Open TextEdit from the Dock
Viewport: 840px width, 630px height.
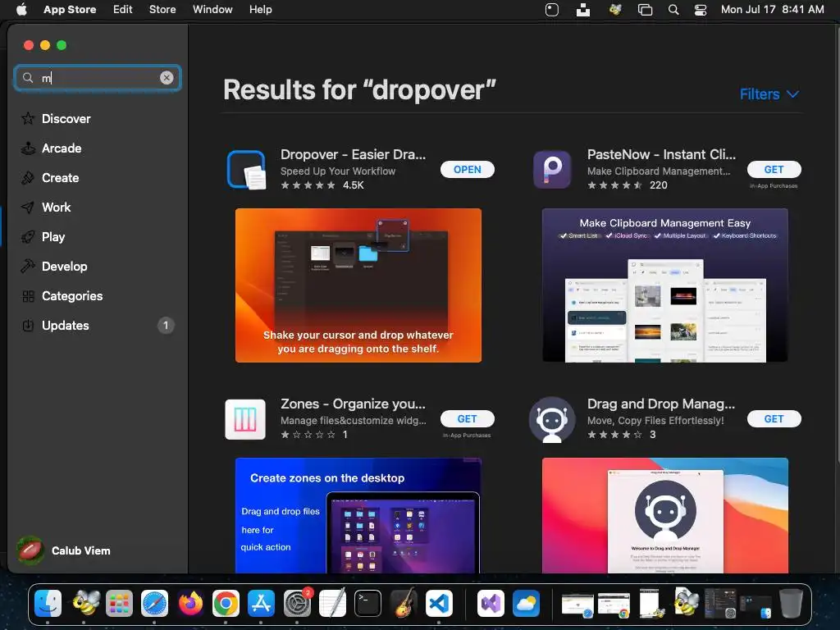(332, 603)
